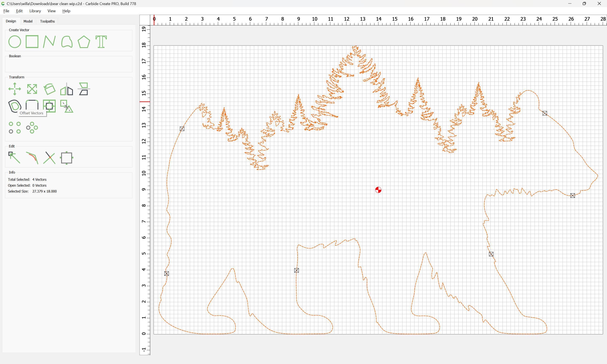
Task: Activate the Join Vectors edit tool
Action: point(32,158)
